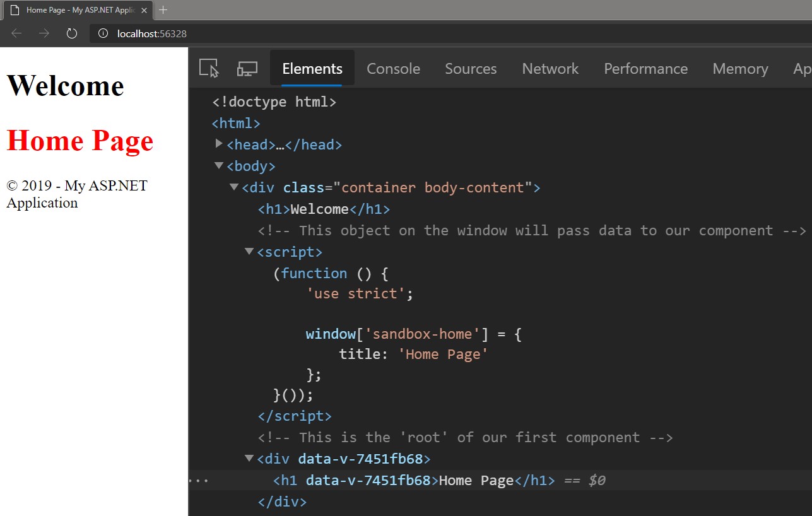Screen dimensions: 812x516
Task: Select the Home Page browser tab
Action: (x=79, y=11)
